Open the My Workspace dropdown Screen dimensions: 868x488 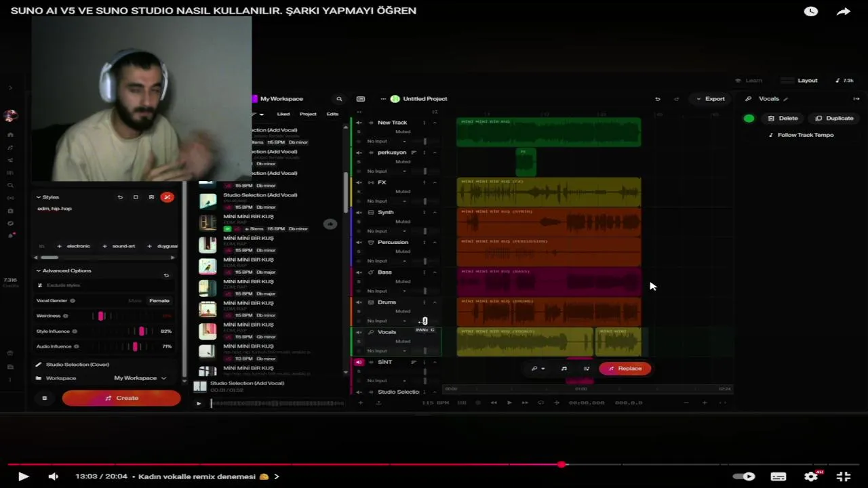[140, 378]
